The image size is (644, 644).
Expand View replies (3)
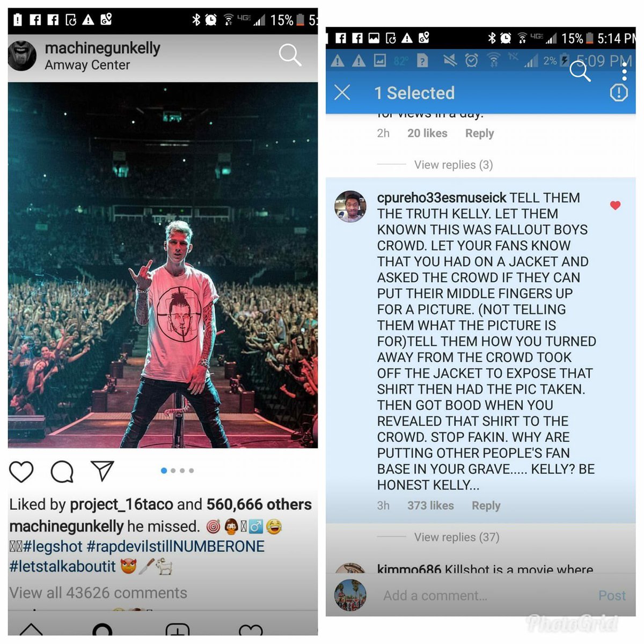pos(453,165)
